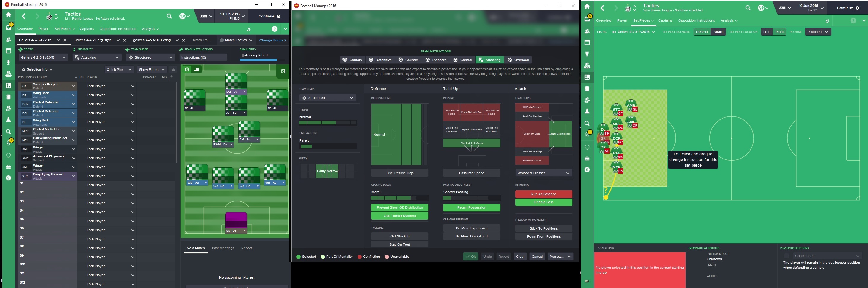The width and height of the screenshot is (868, 288).
Task: Open Sweeper Keeper role dropdown for GK
Action: pos(74,86)
